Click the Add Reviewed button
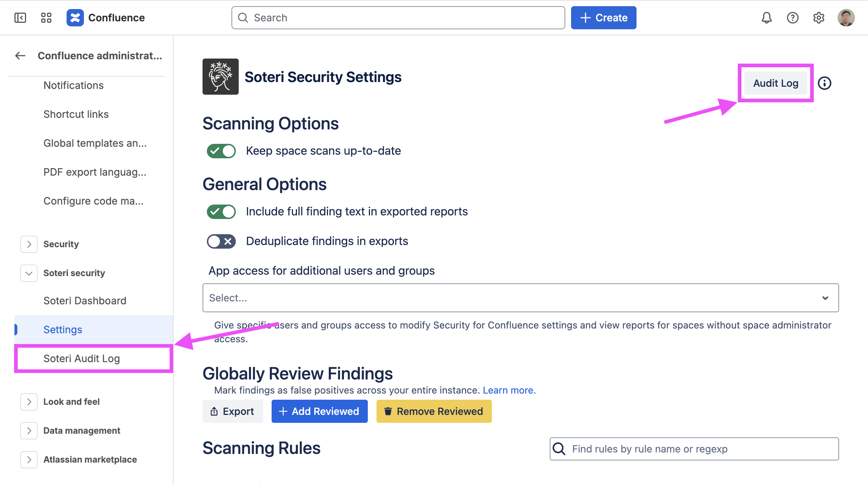 click(x=319, y=411)
